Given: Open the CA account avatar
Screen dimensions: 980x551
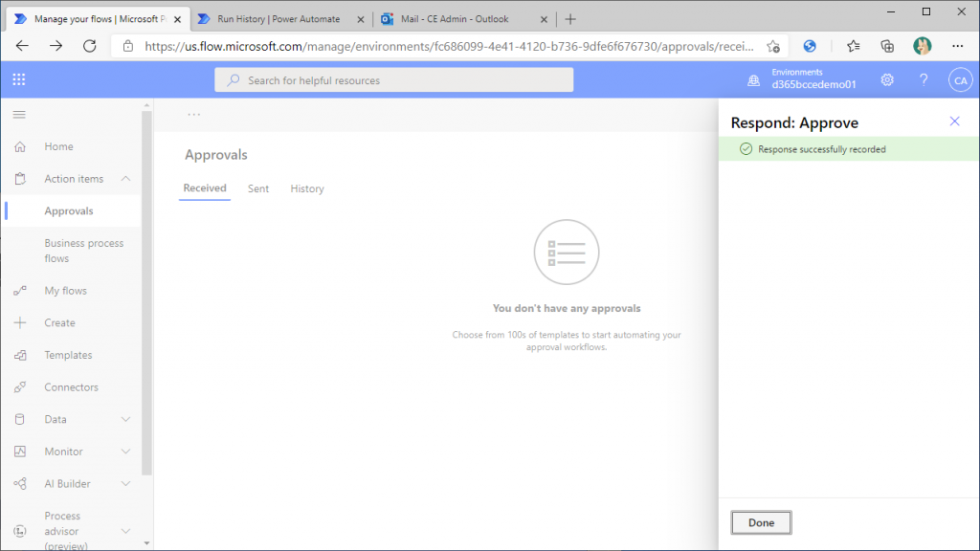Looking at the screenshot, I should tap(960, 80).
